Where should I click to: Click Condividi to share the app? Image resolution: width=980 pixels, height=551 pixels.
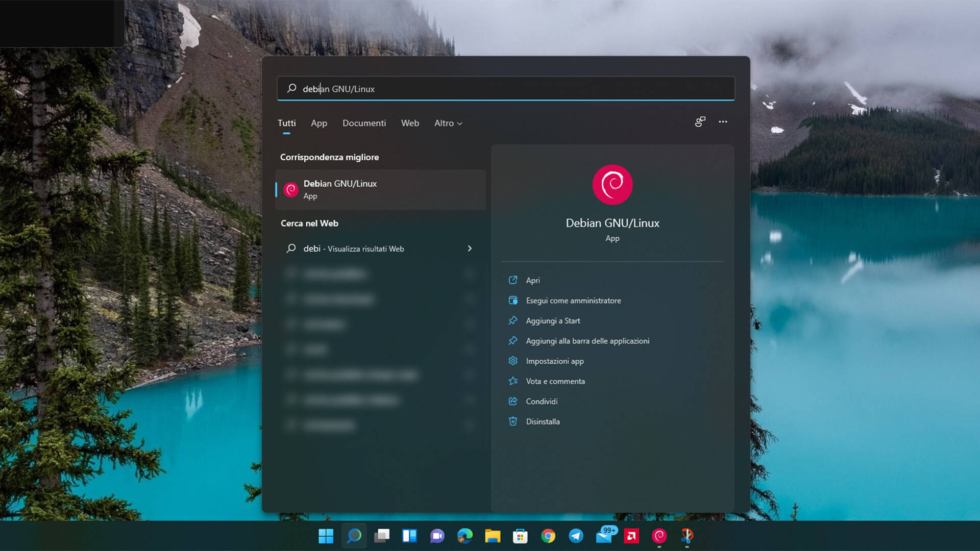coord(541,401)
